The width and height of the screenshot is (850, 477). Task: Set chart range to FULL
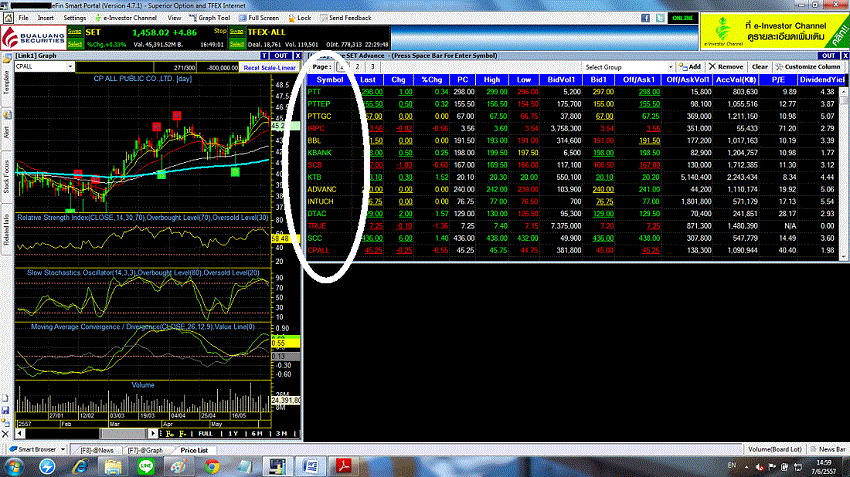(205, 434)
